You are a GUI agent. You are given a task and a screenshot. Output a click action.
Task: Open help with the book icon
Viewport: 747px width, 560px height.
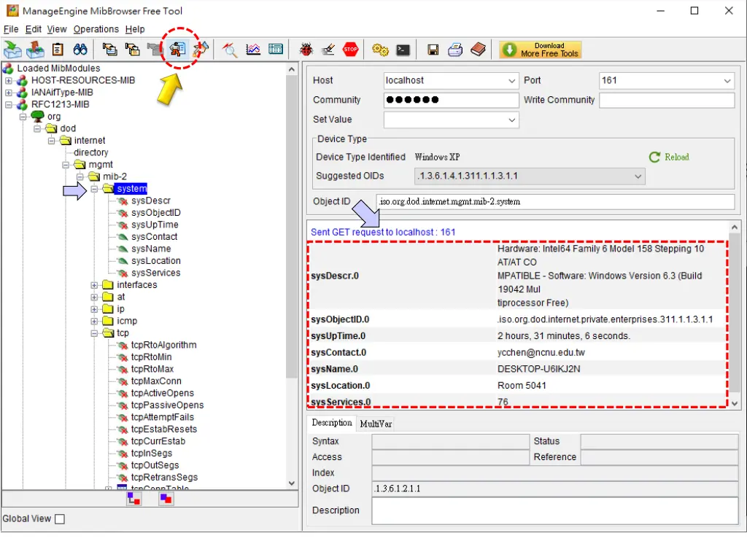[479, 50]
